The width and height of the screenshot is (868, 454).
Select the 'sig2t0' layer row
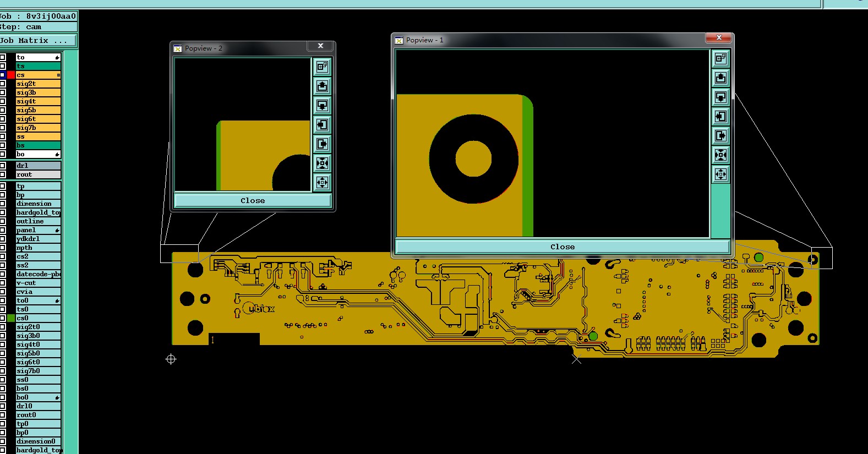(x=38, y=327)
